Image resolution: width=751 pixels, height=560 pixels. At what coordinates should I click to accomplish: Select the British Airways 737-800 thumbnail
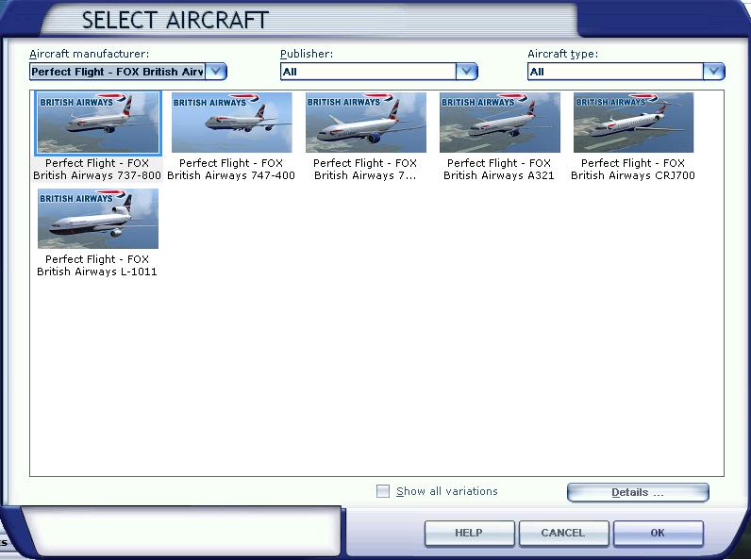(x=98, y=123)
